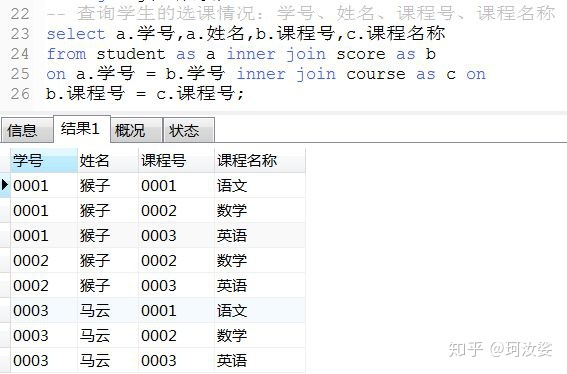Click the from keyword on line 24
Viewport: 567px width, 374px height.
[x=67, y=54]
